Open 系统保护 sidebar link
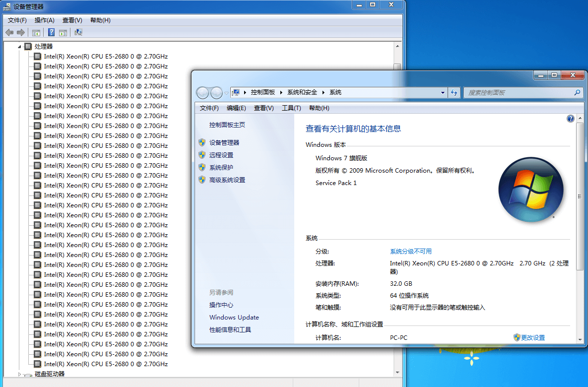The height and width of the screenshot is (387, 588). click(221, 167)
